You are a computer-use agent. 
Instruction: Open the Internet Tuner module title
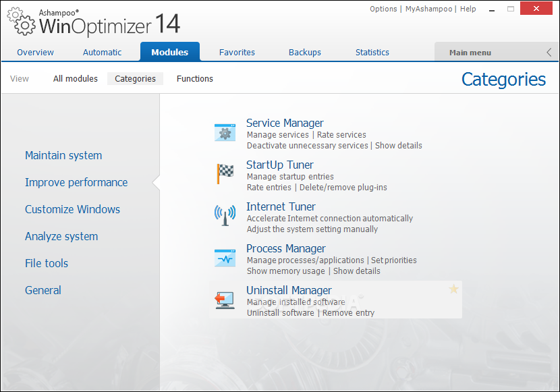click(281, 206)
